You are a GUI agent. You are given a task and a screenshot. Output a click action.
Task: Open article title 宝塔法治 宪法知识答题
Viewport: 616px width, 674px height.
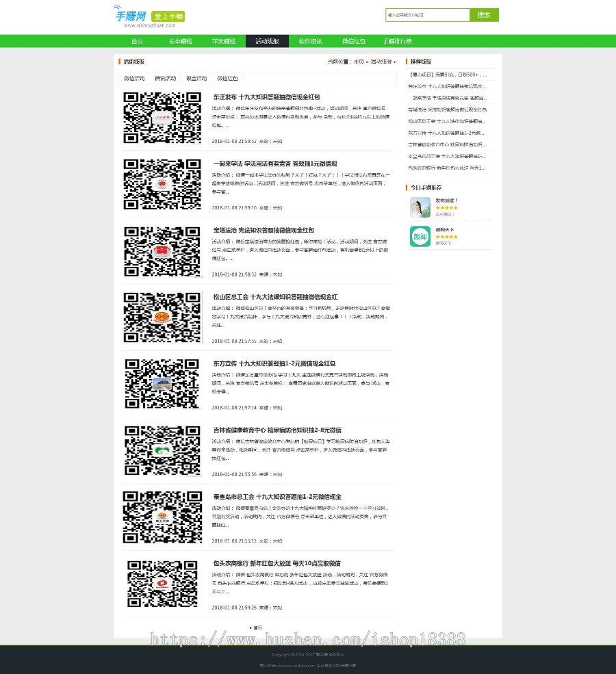point(264,231)
